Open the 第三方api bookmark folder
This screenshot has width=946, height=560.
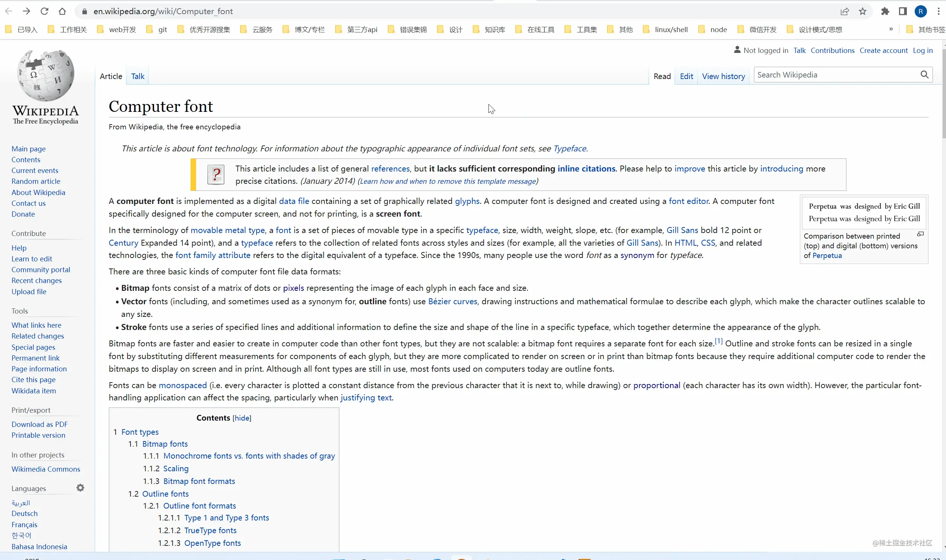(356, 29)
